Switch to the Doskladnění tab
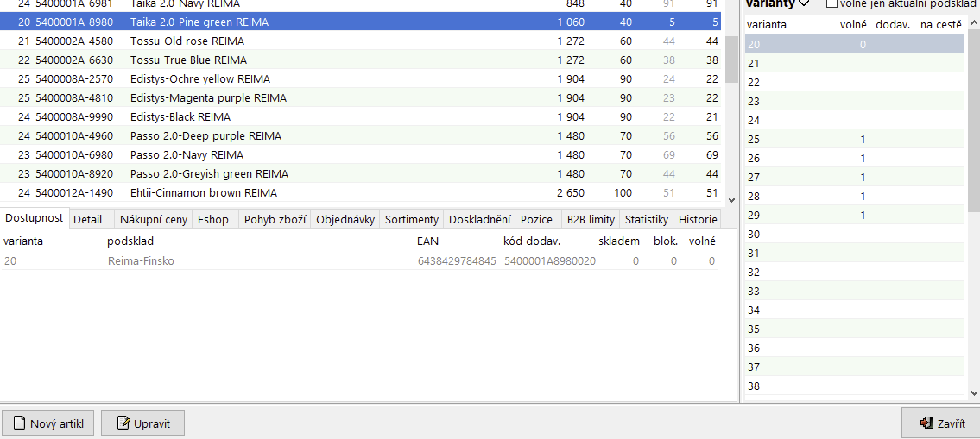This screenshot has height=439, width=980. point(479,219)
